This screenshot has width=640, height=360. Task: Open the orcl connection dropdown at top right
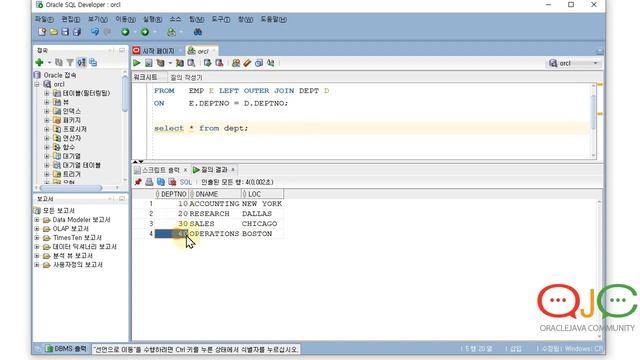[x=573, y=63]
